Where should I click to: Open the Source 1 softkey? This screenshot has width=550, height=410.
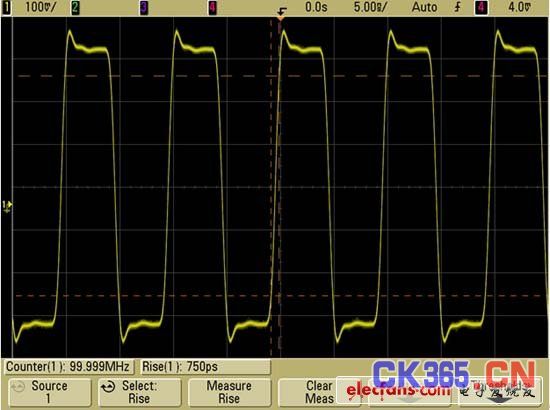point(49,392)
